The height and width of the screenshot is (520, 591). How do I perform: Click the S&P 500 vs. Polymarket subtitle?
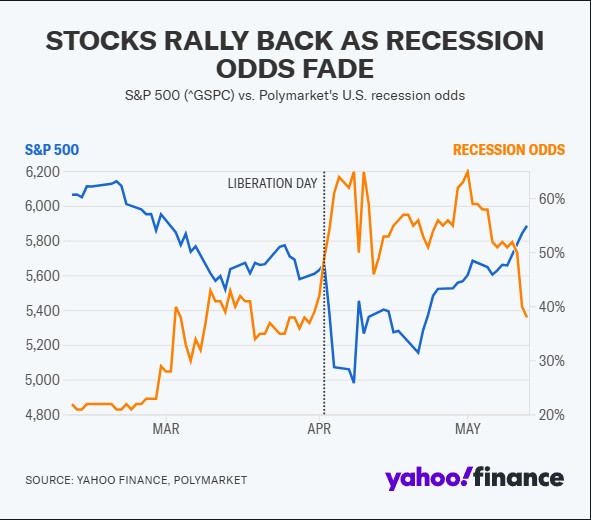point(295,95)
